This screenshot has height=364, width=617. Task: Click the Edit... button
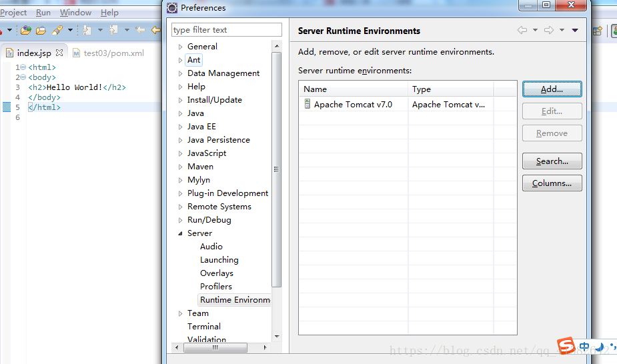click(552, 111)
